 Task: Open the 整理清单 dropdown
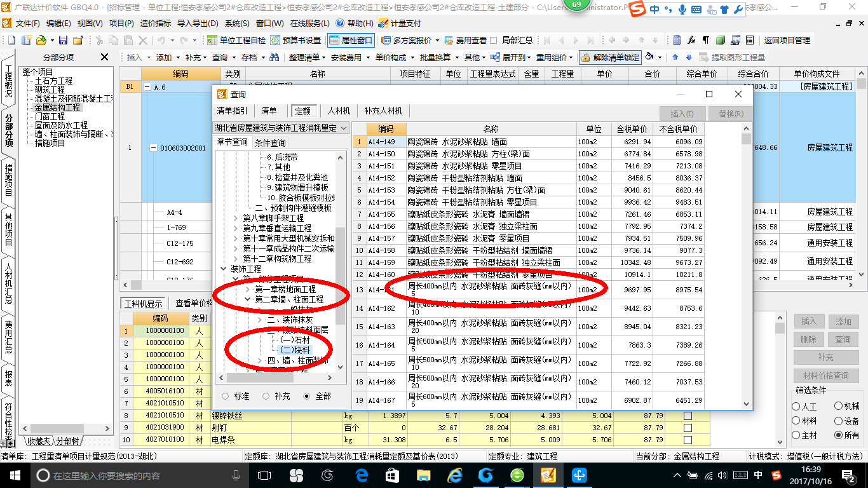pos(307,57)
